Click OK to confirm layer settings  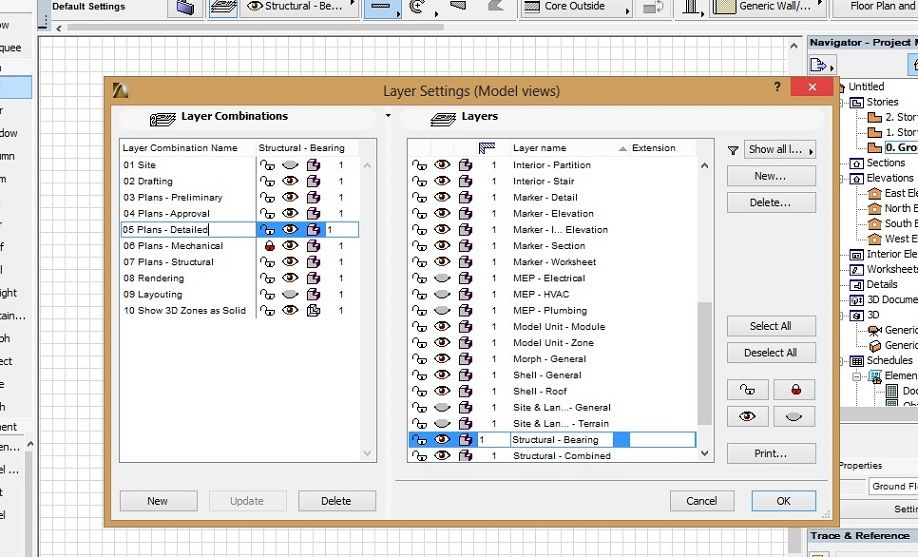tap(783, 501)
